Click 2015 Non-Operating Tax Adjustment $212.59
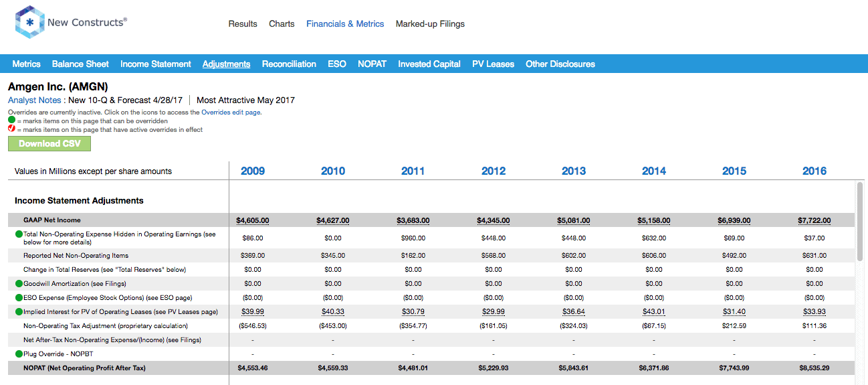 tap(734, 326)
